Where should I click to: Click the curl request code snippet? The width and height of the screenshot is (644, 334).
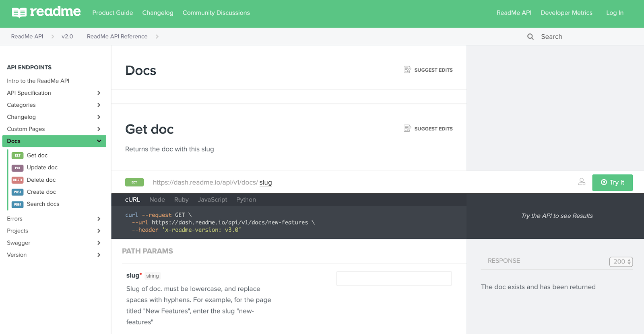pos(220,222)
